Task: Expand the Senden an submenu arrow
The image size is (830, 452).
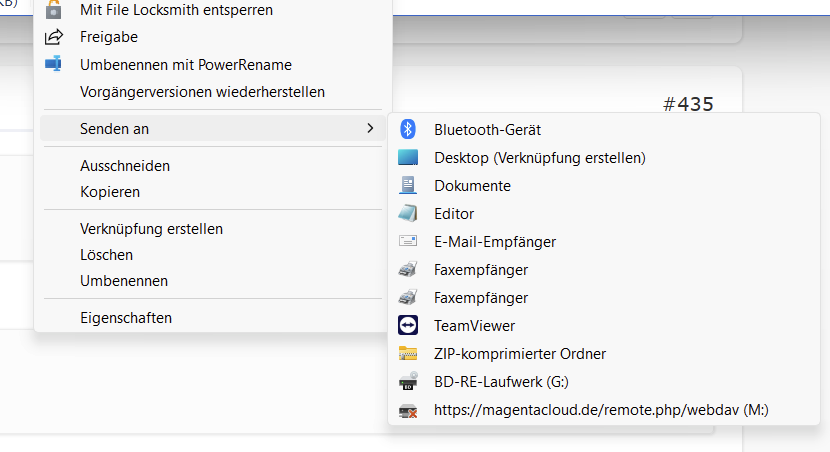Action: coord(370,128)
